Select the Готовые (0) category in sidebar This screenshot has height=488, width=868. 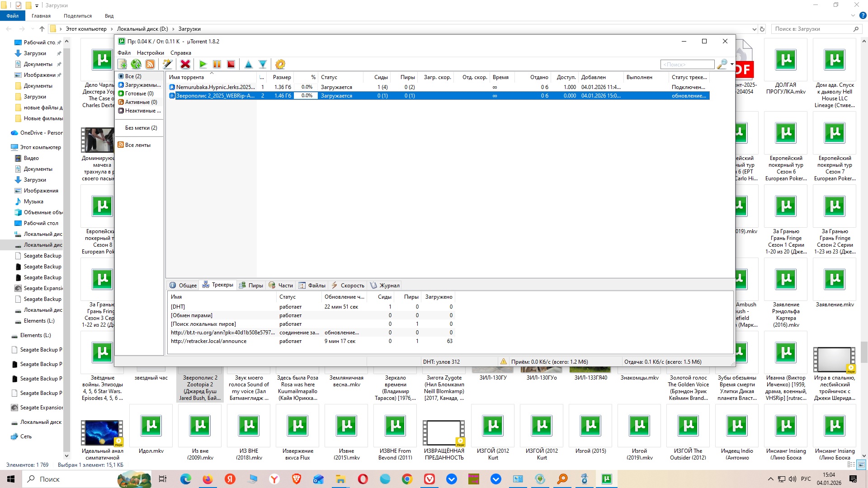(139, 94)
